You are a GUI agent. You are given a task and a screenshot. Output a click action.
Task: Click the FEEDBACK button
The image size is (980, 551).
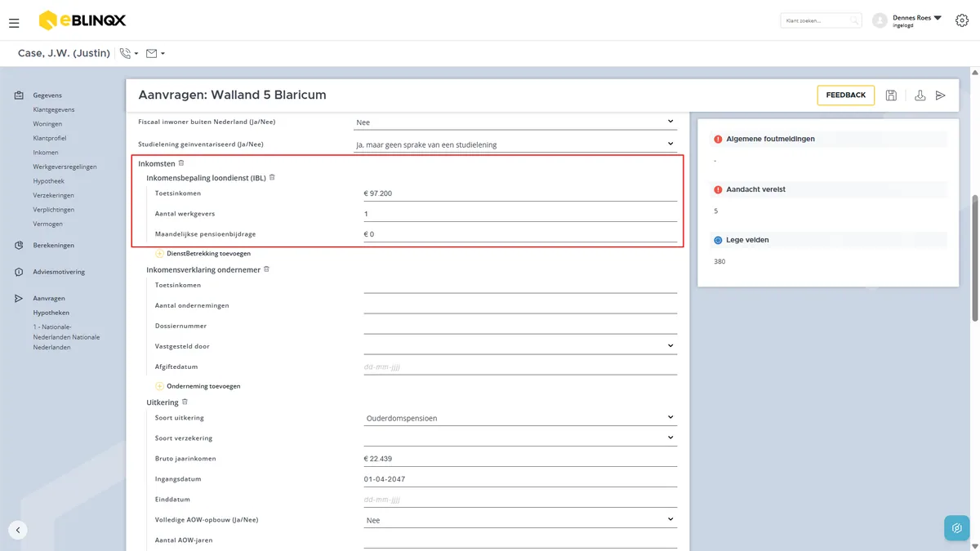tap(845, 96)
